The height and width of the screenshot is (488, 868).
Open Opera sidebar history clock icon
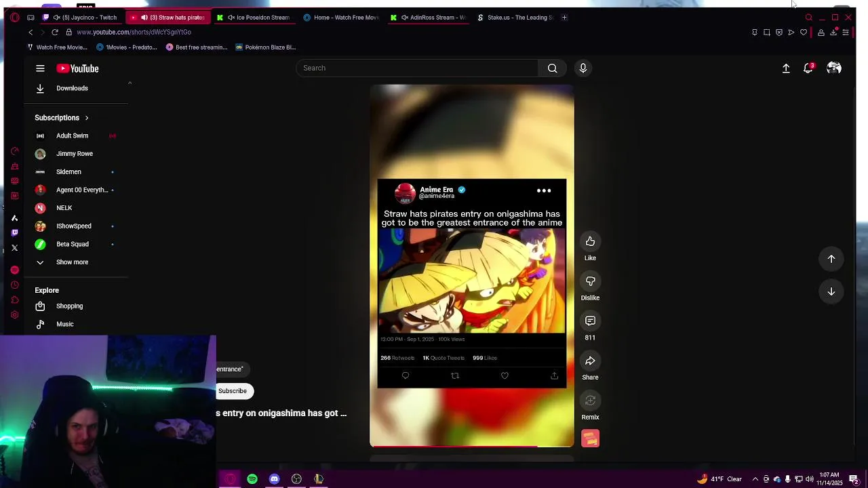14,285
